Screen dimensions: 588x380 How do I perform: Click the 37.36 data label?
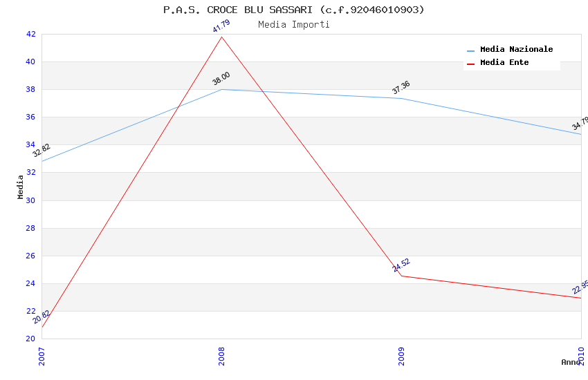coord(401,88)
